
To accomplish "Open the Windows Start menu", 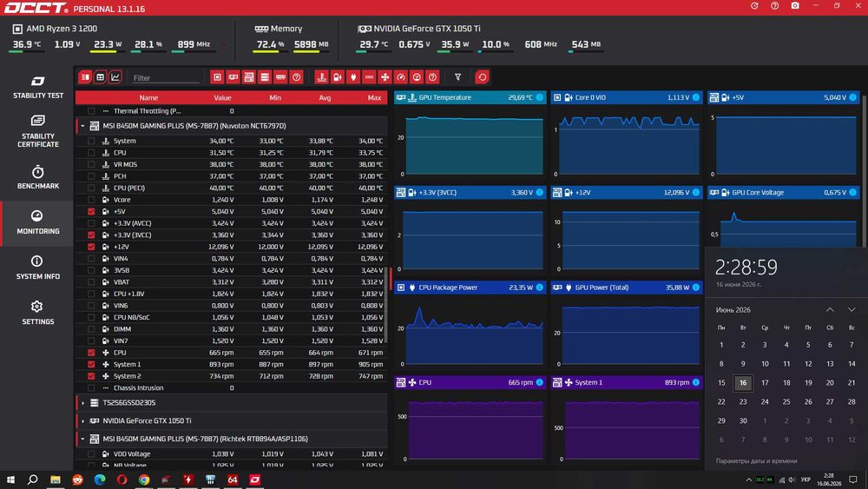I will [10, 479].
